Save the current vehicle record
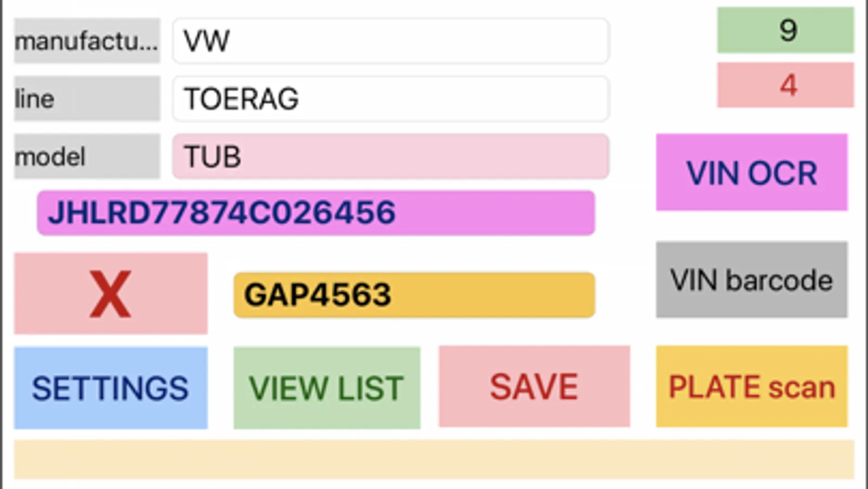This screenshot has width=868, height=489. pos(534,386)
